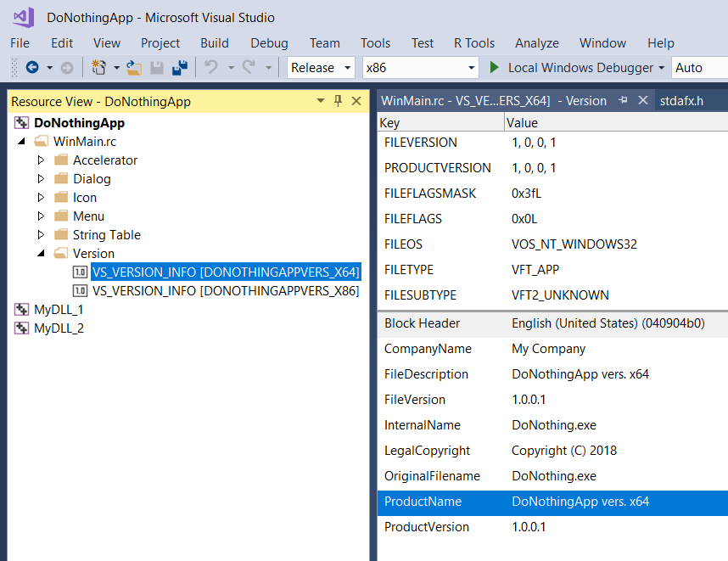This screenshot has width=728, height=561.
Task: Open the Team menu
Action: 324,43
